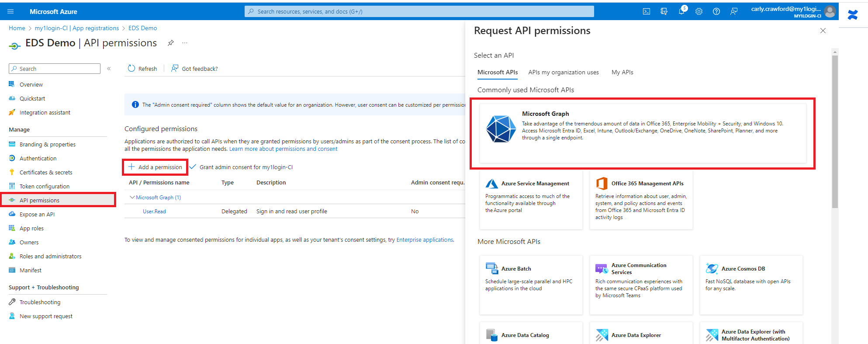Click Grant admin consent for my1login-CI
Image resolution: width=868 pixels, height=344 pixels.
click(241, 167)
